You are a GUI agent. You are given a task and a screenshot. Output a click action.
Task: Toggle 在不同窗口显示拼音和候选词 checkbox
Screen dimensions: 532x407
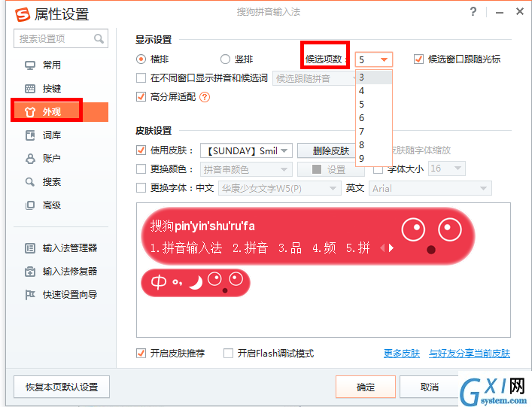141,78
